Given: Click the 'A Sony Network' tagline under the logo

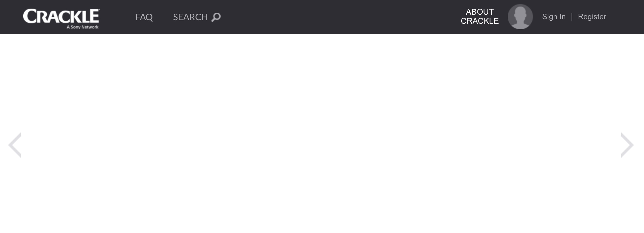Looking at the screenshot, I should (83, 27).
